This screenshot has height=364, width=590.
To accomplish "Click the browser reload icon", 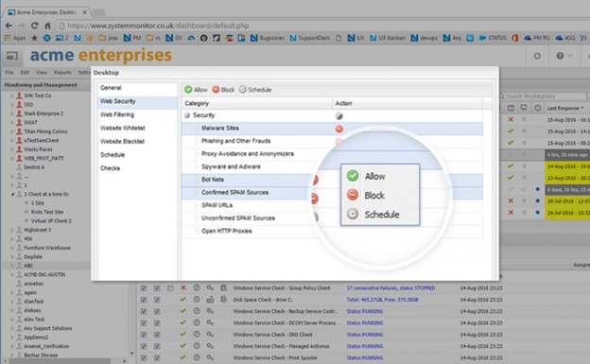I will 35,26.
